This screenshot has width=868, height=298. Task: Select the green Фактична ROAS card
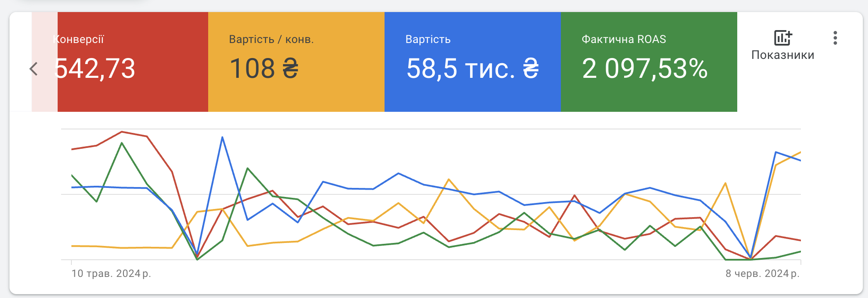[x=649, y=62]
